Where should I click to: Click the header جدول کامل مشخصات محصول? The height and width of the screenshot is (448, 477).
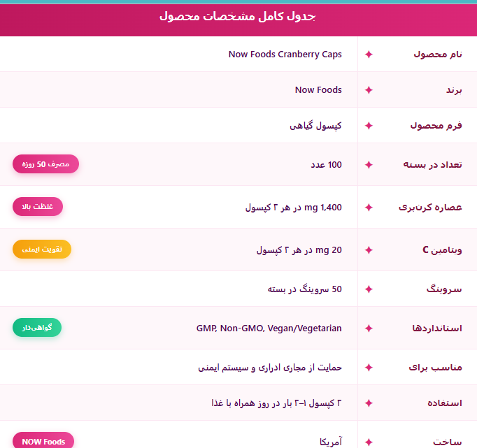click(238, 16)
